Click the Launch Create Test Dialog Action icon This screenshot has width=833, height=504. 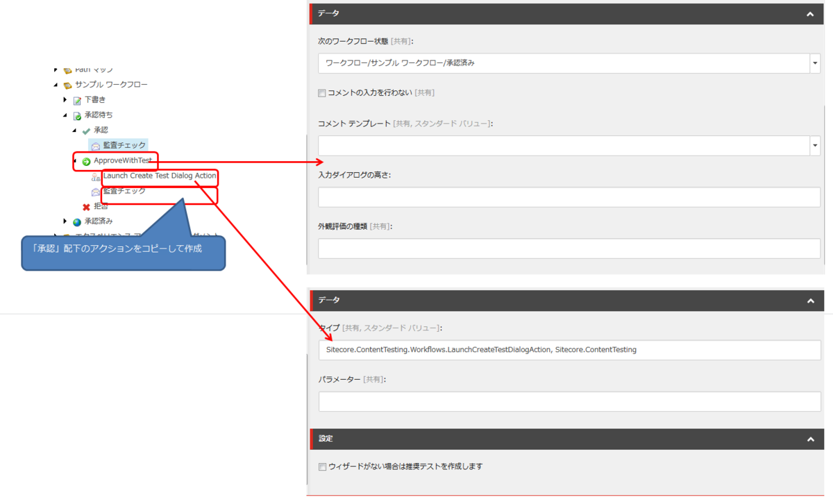[x=96, y=177]
